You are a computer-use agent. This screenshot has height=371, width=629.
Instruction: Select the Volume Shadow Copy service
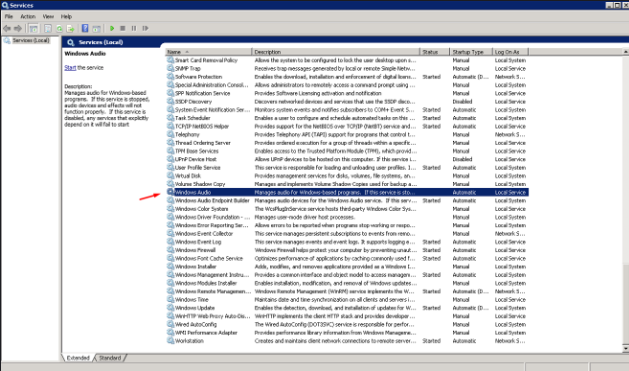[x=347, y=184]
